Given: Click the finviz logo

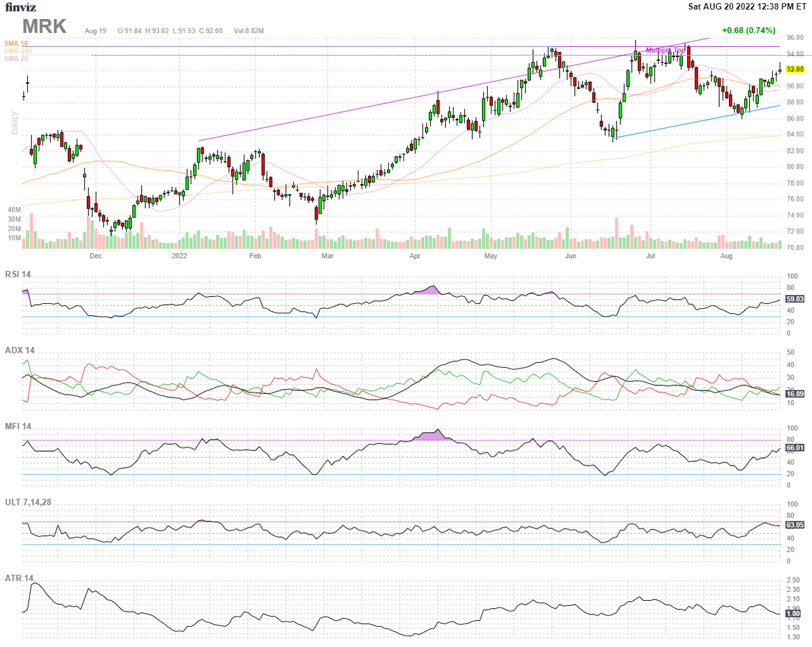Looking at the screenshot, I should [21, 7].
